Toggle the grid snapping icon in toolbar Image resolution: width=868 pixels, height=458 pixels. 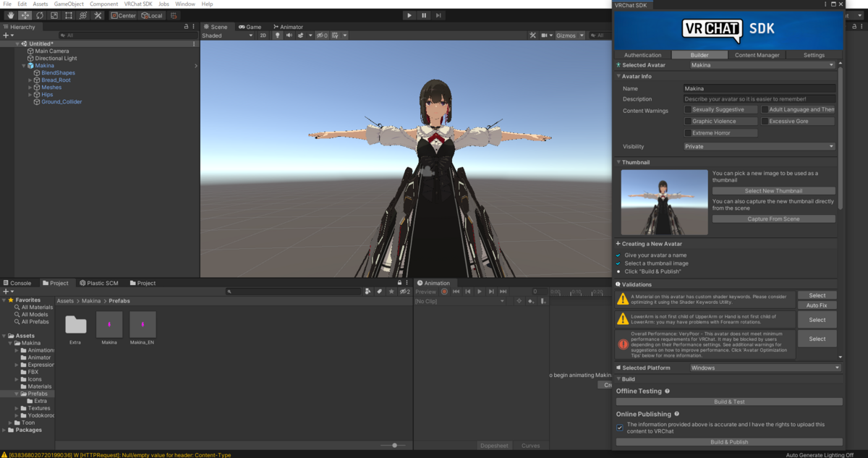click(174, 15)
